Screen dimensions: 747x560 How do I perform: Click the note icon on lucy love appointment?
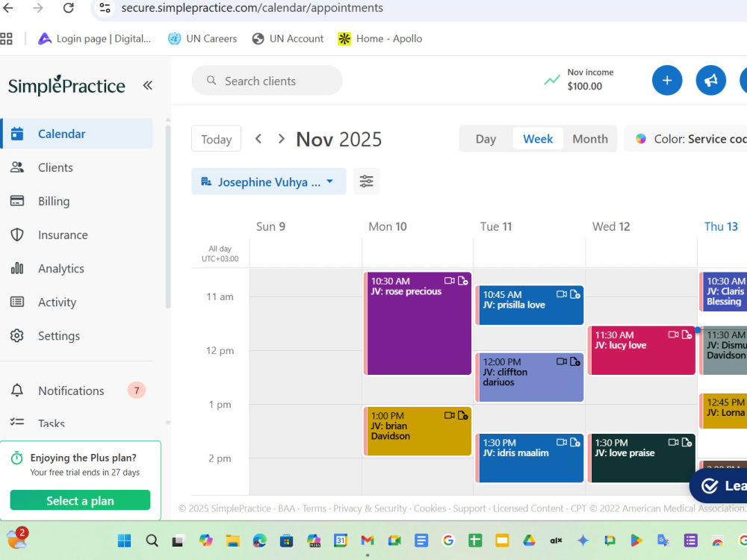[687, 335]
